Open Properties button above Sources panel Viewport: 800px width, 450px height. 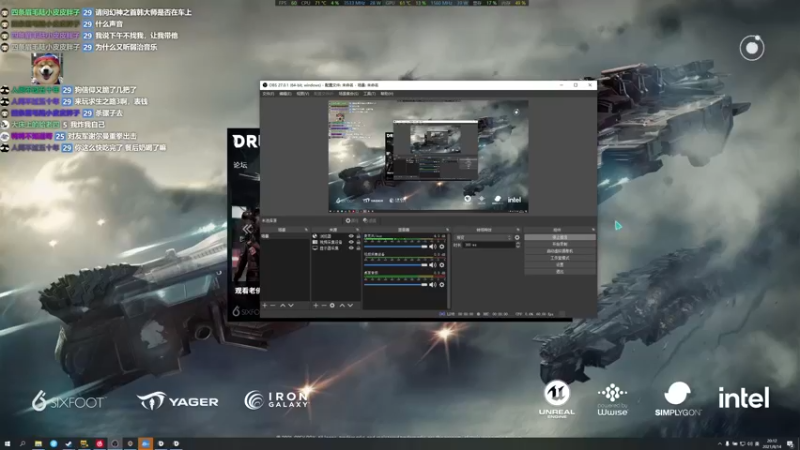click(x=352, y=221)
